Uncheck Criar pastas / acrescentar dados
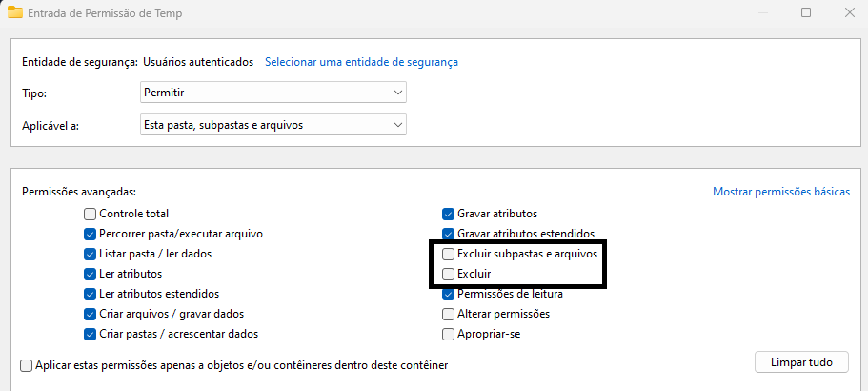This screenshot has height=391, width=868. 90,334
